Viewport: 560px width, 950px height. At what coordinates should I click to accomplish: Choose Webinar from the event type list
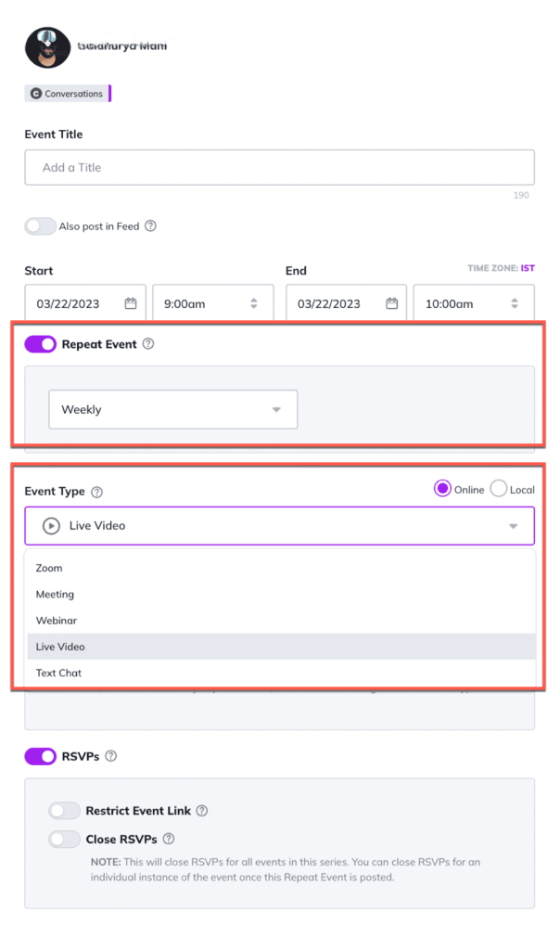pyautogui.click(x=57, y=620)
